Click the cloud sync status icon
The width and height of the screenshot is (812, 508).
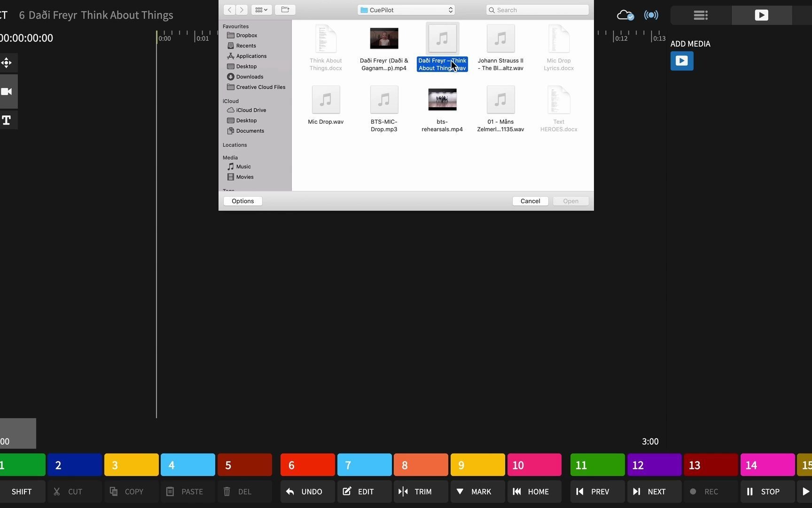tap(625, 15)
